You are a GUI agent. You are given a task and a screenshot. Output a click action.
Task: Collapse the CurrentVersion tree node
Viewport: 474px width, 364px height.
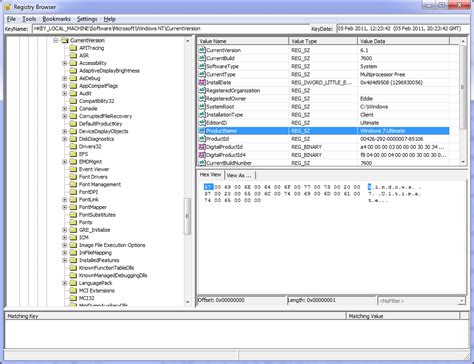pyautogui.click(x=56, y=40)
